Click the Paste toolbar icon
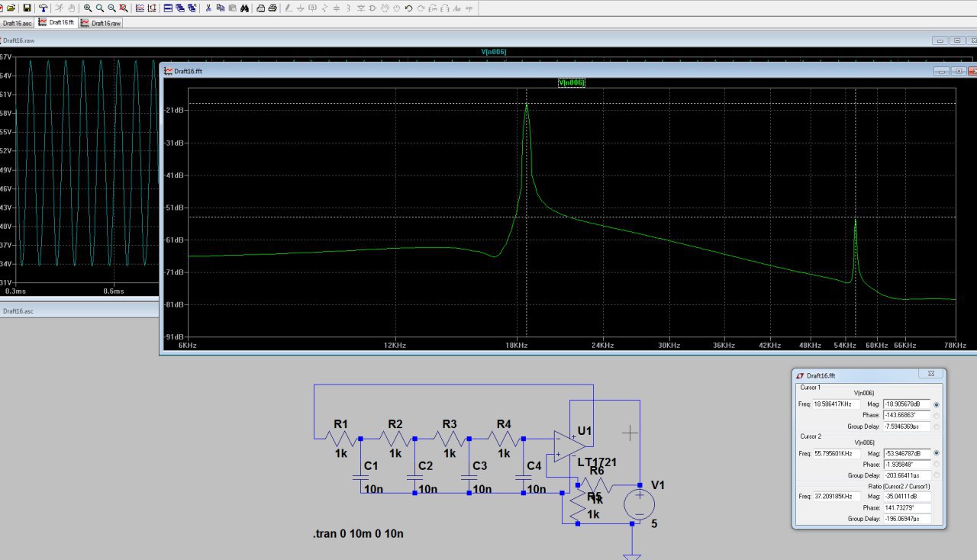The width and height of the screenshot is (977, 560). click(232, 8)
